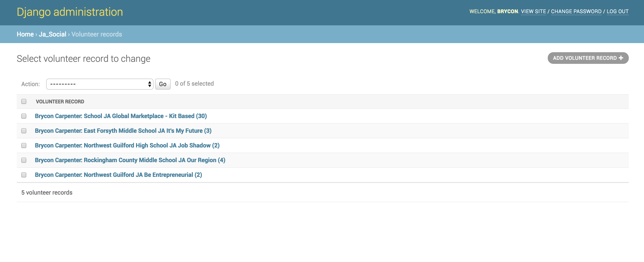Screen dimensions: 644x262
Task: Check the box for Be Entrepreneurial record
Action: 24,175
